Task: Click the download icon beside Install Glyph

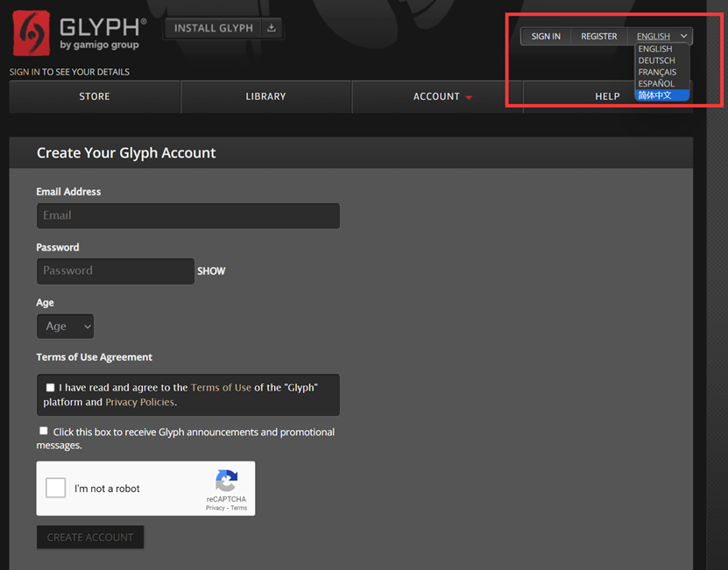Action: click(x=272, y=28)
